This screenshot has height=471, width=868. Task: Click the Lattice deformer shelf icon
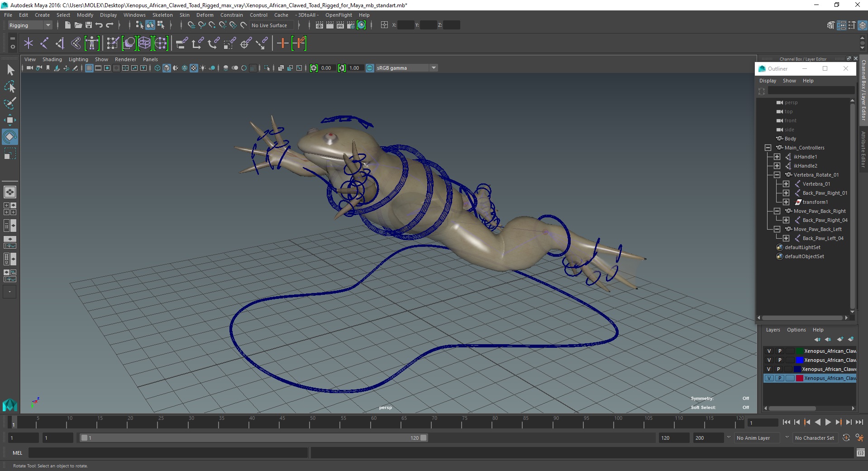click(x=144, y=43)
